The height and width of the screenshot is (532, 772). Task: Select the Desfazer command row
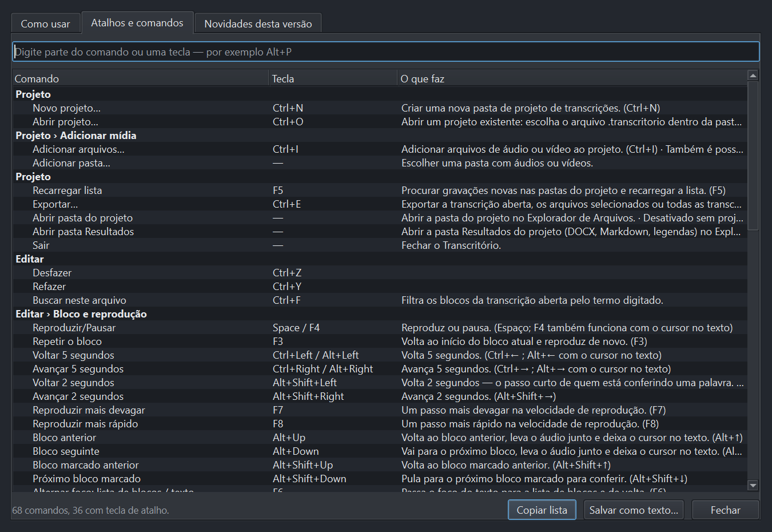point(380,272)
